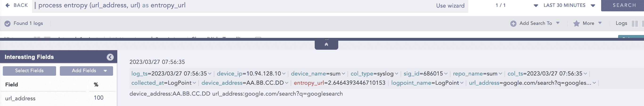Collapse search pane with double chevron
Screen dimensions: 644x106
[326, 44]
